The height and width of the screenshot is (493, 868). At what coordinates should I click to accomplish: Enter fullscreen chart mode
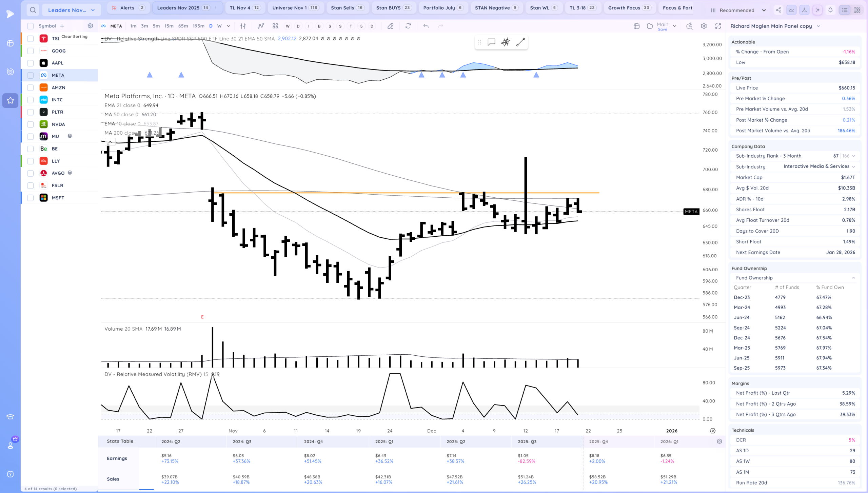point(718,26)
